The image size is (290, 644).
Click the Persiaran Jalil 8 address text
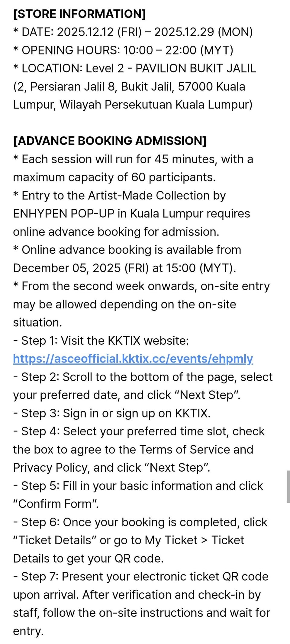click(x=129, y=86)
